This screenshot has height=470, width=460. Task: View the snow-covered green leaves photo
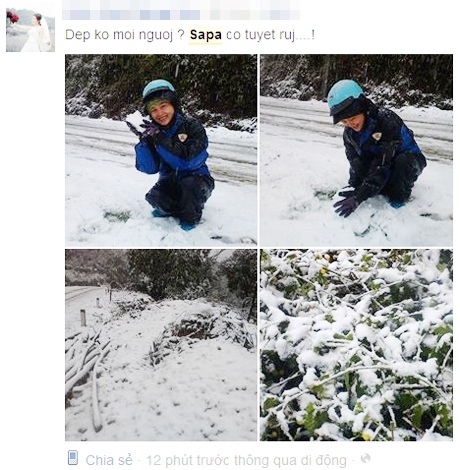point(356,345)
